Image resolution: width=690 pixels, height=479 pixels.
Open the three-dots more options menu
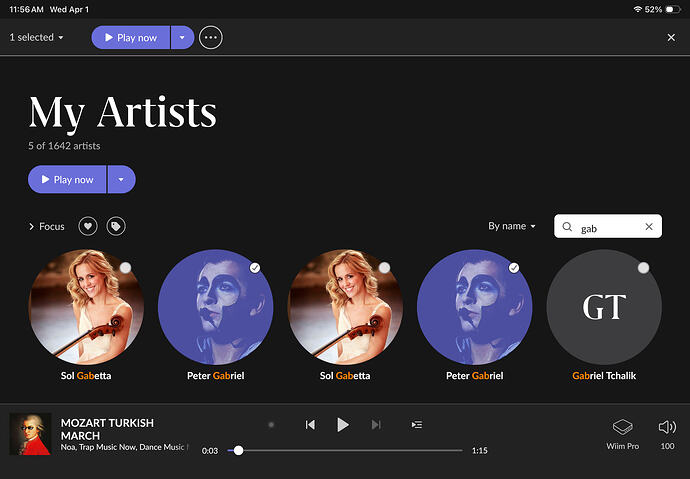[x=210, y=38]
